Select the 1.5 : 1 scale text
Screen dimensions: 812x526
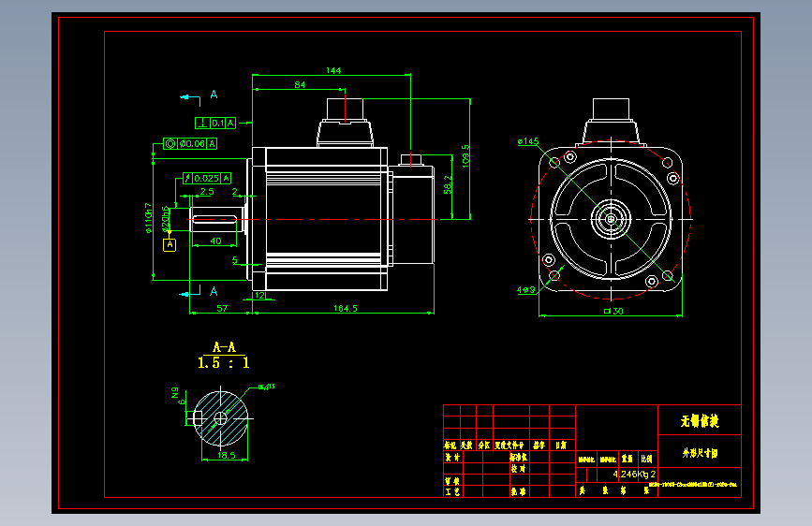click(224, 363)
